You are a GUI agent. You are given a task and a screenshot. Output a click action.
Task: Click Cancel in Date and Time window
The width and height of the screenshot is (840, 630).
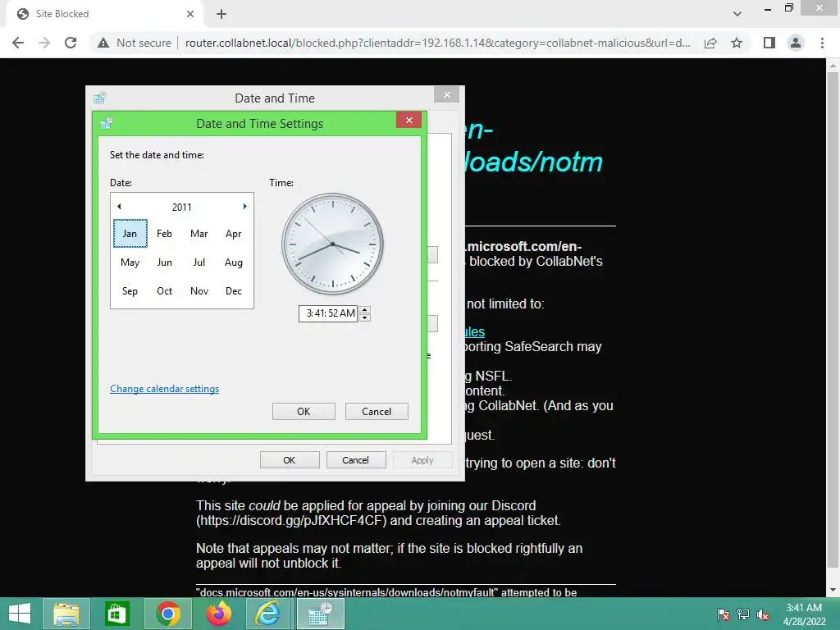(x=356, y=460)
